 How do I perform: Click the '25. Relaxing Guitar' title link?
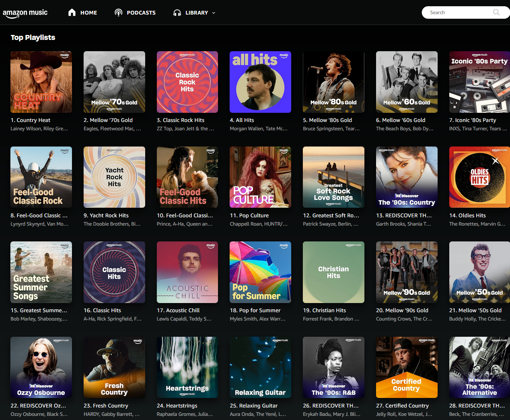254,406
